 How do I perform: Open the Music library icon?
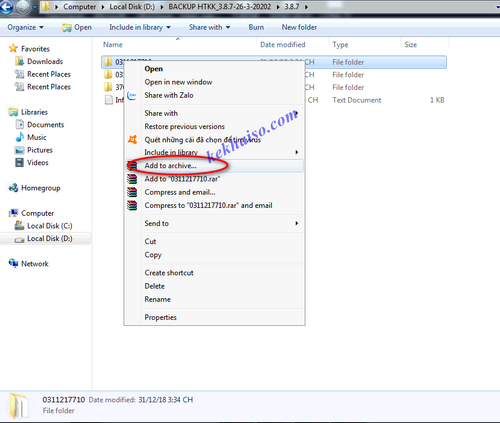tap(20, 137)
